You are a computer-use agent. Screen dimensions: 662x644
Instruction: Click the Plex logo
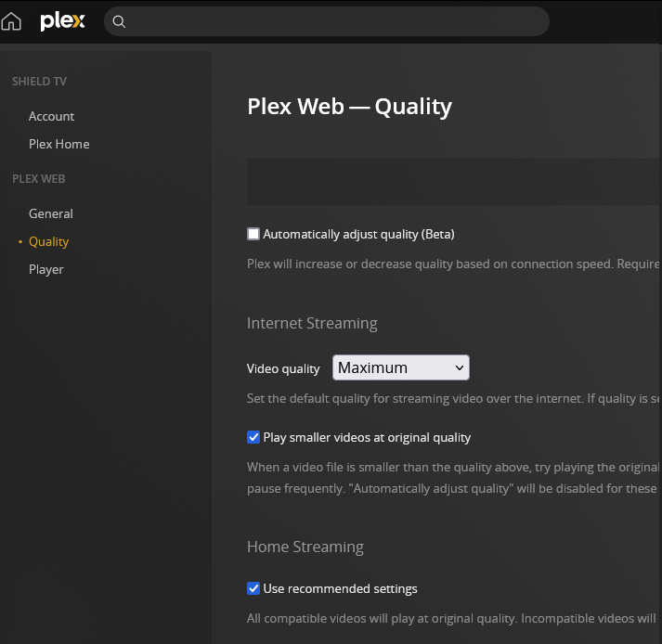click(62, 21)
